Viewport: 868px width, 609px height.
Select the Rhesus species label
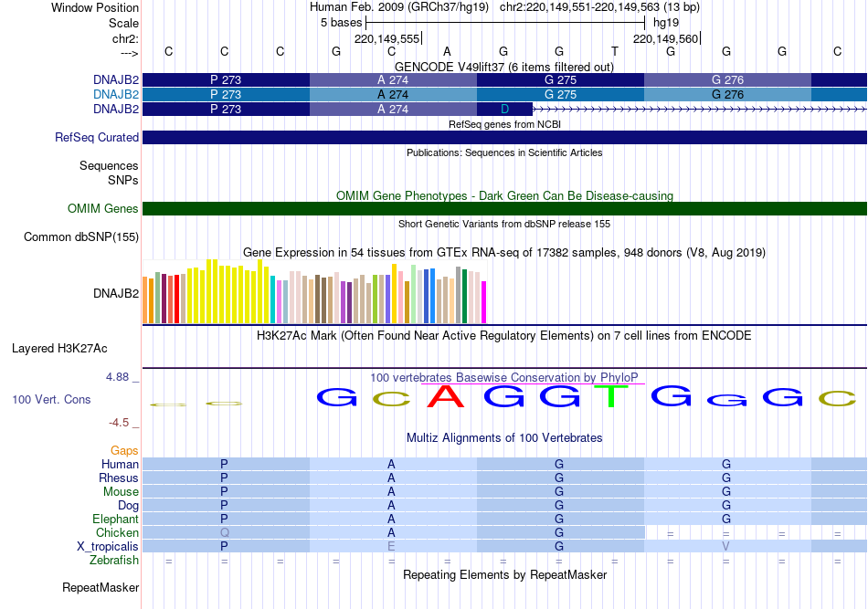(x=119, y=478)
